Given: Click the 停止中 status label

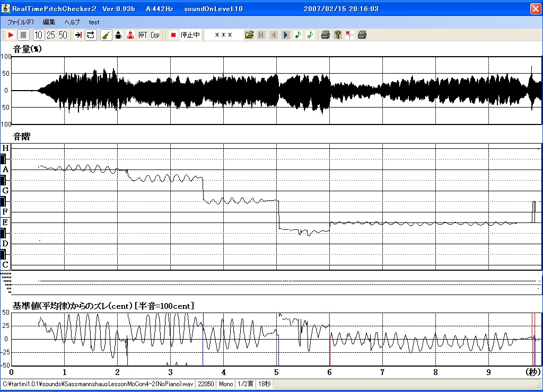Looking at the screenshot, I should click(190, 35).
